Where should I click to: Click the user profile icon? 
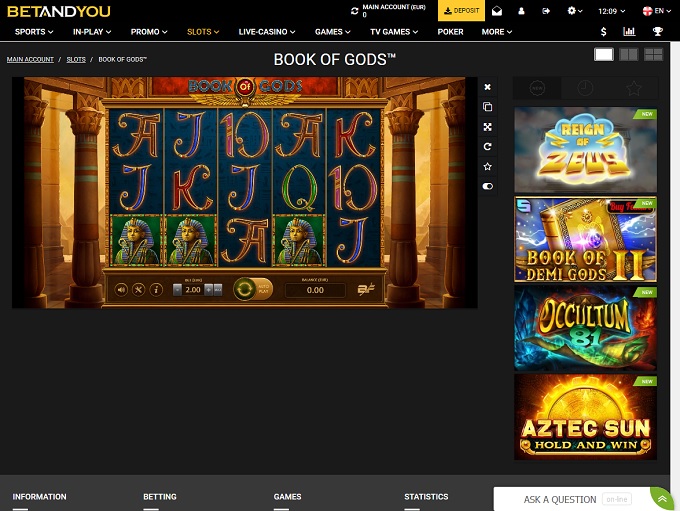click(x=521, y=11)
